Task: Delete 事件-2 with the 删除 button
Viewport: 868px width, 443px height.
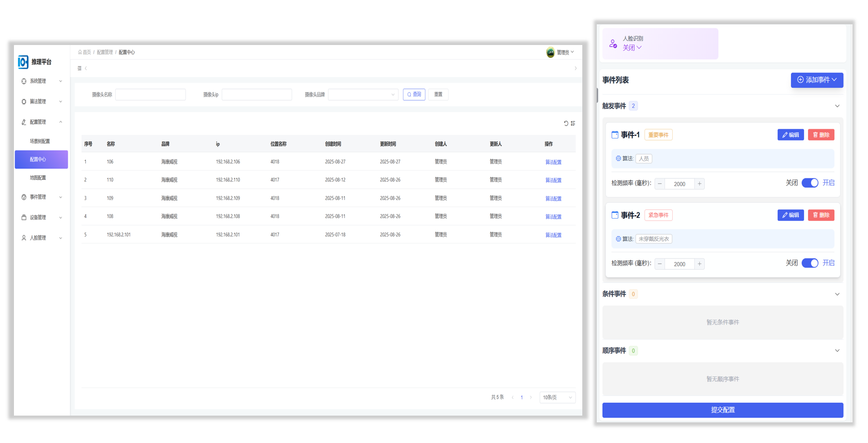Action: [x=821, y=215]
